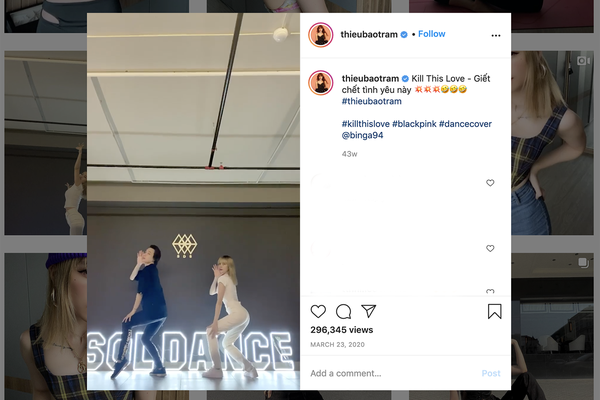Like the post with the heart icon
The width and height of the screenshot is (600, 400).
point(318,312)
